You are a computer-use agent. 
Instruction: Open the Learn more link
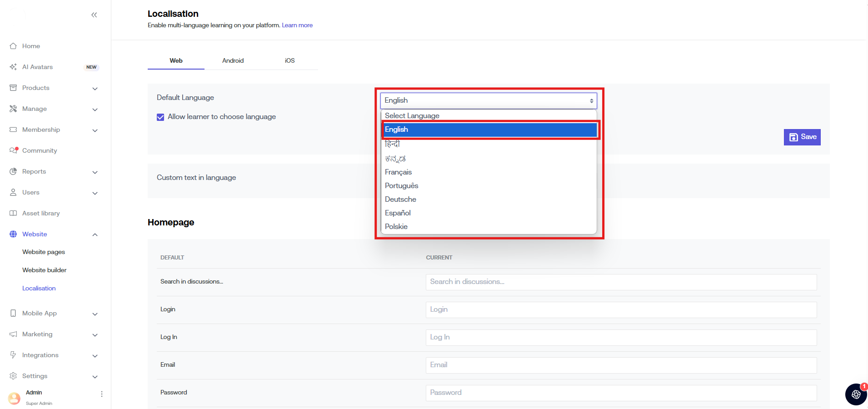(297, 25)
